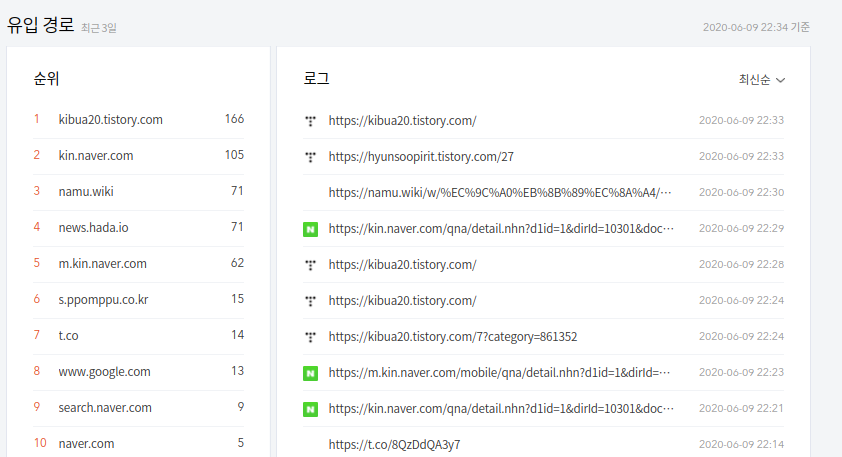Click the chevron arrow next to 최신순
The width and height of the screenshot is (842, 457).
click(x=781, y=80)
